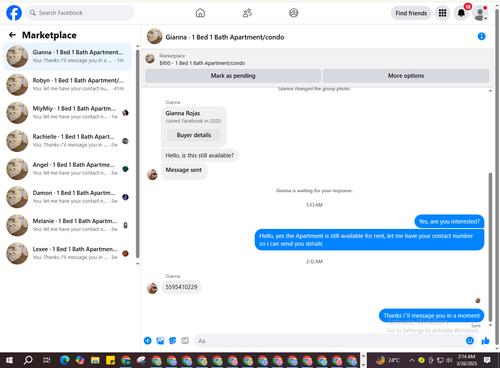Click the 'Thanks i'll message you in a moment' bubble
This screenshot has height=368, width=500.
(x=431, y=315)
